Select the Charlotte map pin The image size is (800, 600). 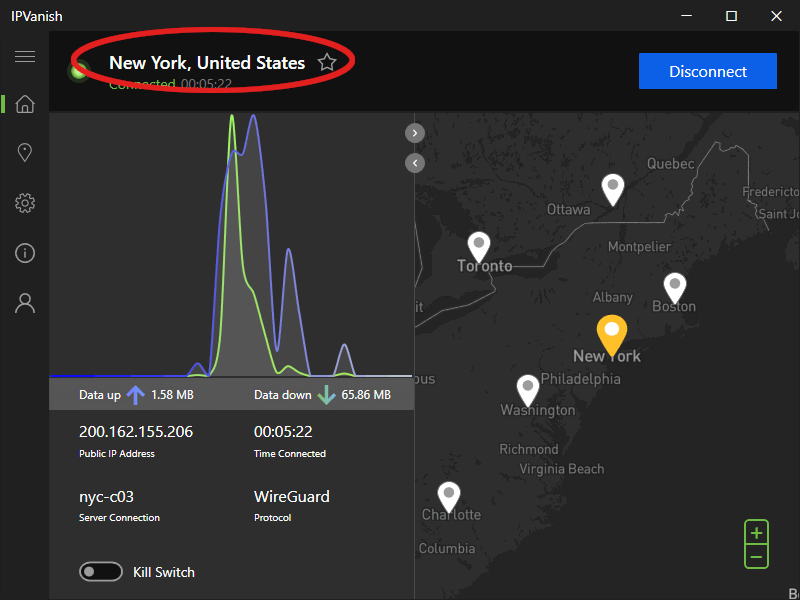coord(449,497)
